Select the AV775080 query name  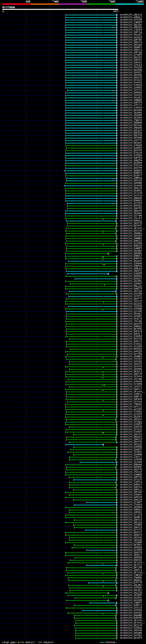(x=8, y=8)
